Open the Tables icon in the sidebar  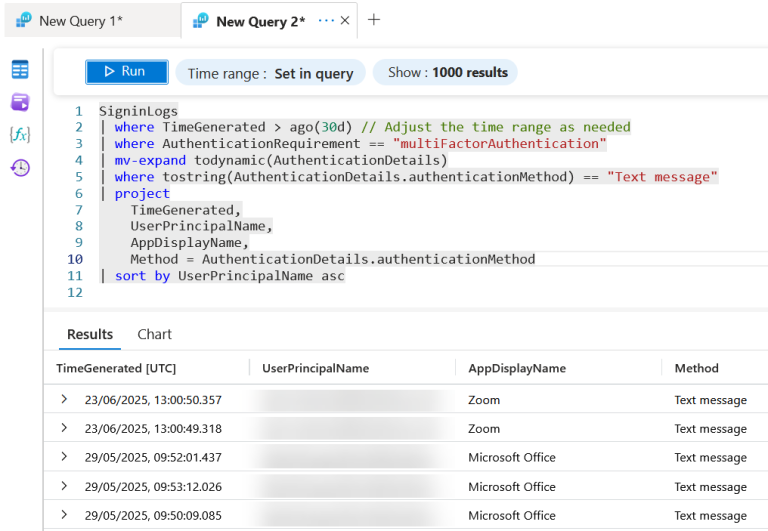click(20, 70)
